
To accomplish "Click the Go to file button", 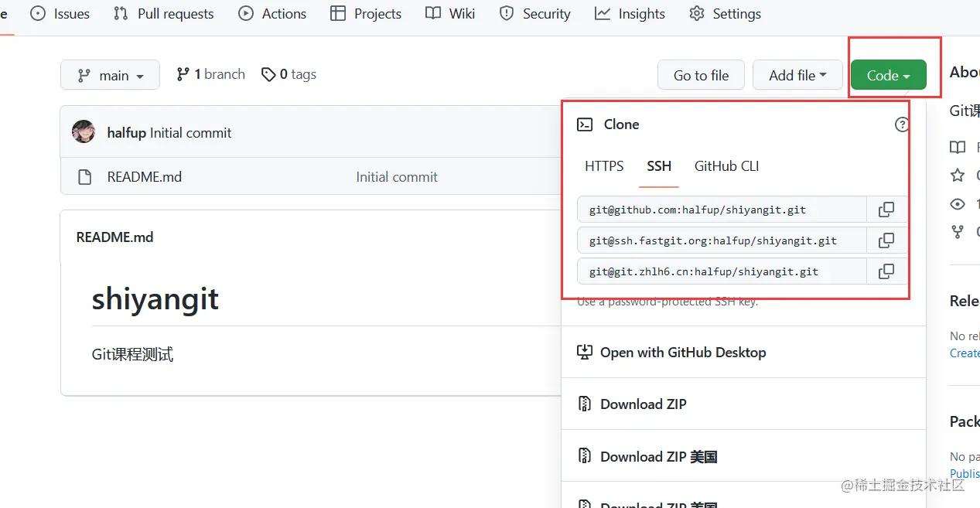I will [701, 75].
